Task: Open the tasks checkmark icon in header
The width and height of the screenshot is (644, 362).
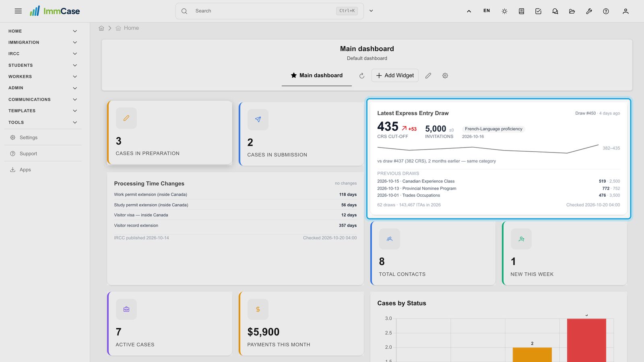Action: (538, 11)
